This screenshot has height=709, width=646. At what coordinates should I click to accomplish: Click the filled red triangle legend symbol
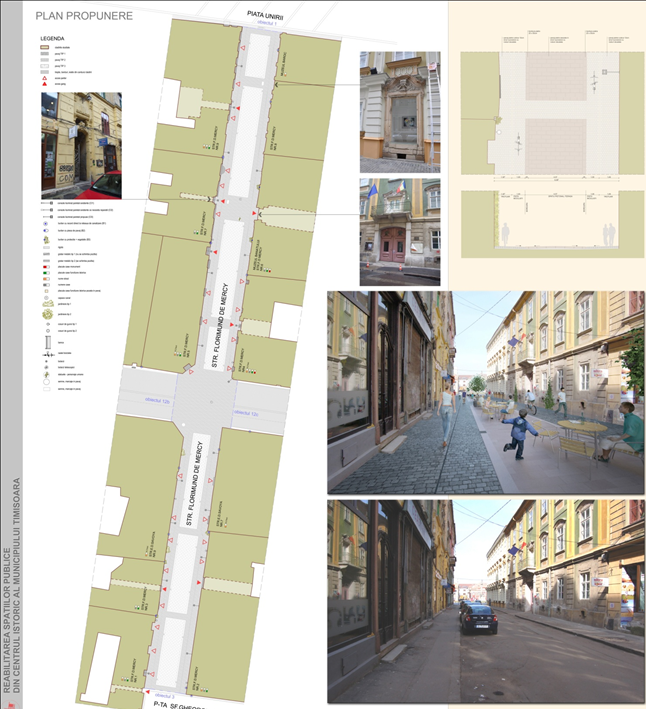(45, 86)
